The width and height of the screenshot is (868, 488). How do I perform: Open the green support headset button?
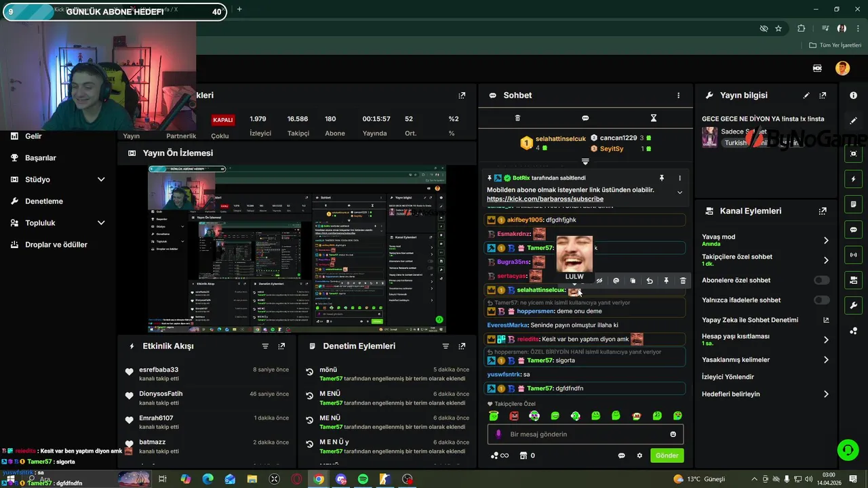(847, 449)
